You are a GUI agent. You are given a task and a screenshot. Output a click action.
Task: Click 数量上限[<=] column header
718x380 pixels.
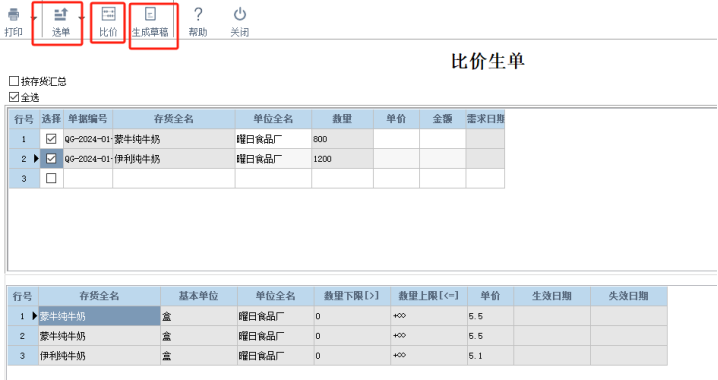[x=429, y=296]
